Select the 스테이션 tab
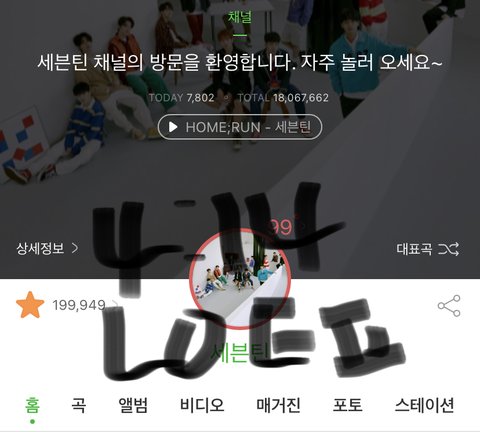480x432 pixels. (424, 405)
